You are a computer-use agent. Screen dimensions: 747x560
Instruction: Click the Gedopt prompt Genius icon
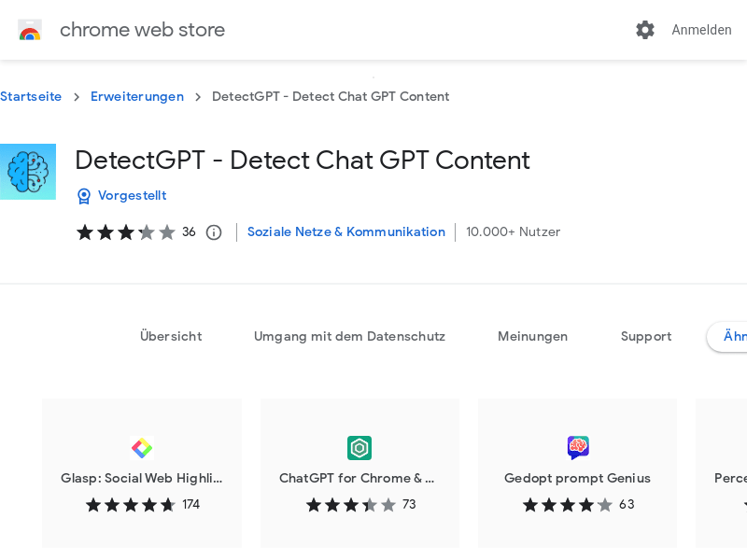577,448
